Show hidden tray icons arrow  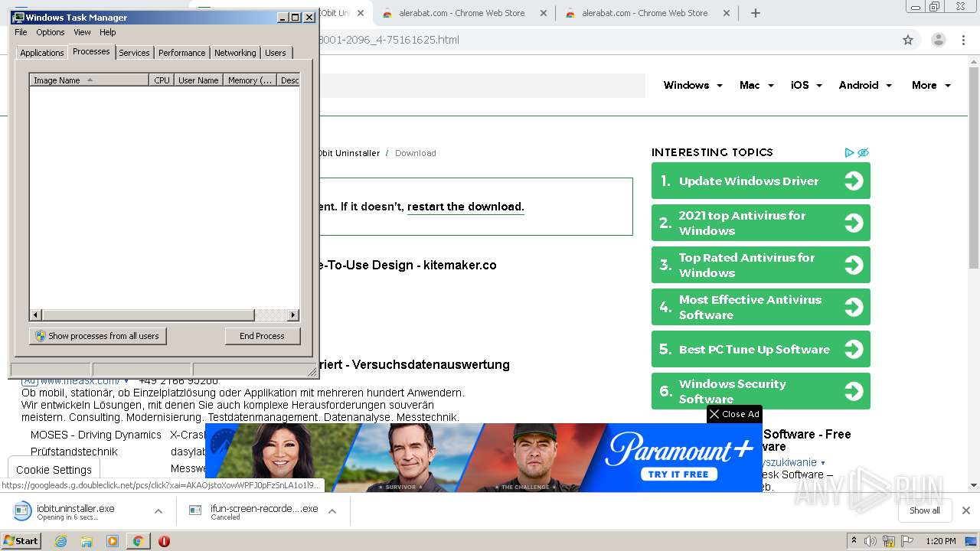(854, 541)
